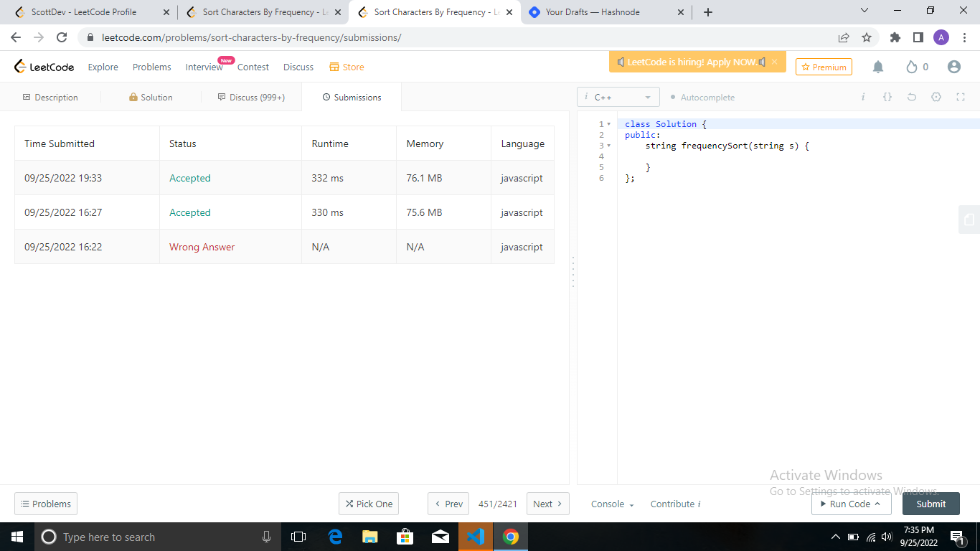This screenshot has width=980, height=551.
Task: Open Run Code options arrow
Action: (x=877, y=504)
